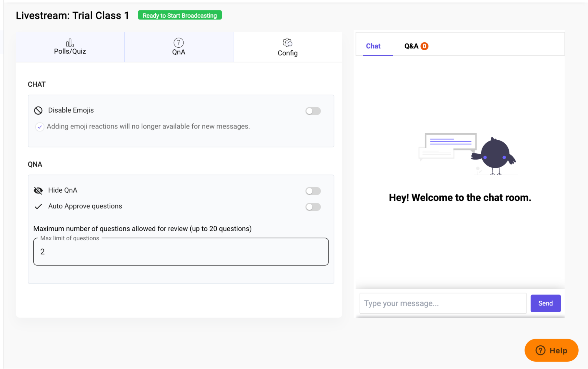Enable the Hide QnA switch
588x369 pixels.
click(313, 191)
